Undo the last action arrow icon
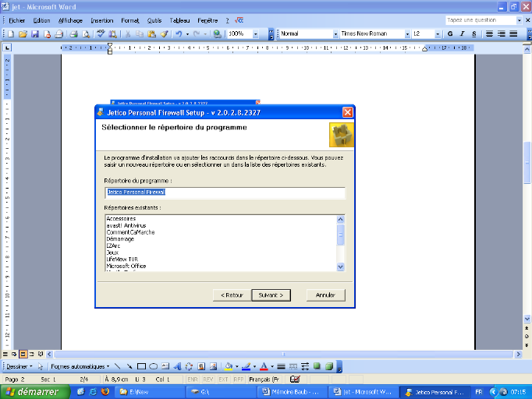 click(x=179, y=34)
